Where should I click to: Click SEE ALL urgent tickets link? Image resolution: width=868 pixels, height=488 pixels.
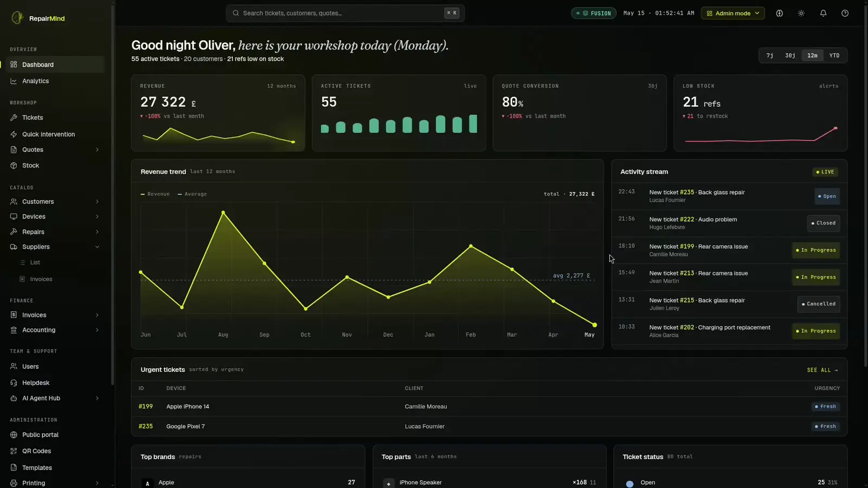coord(822,370)
